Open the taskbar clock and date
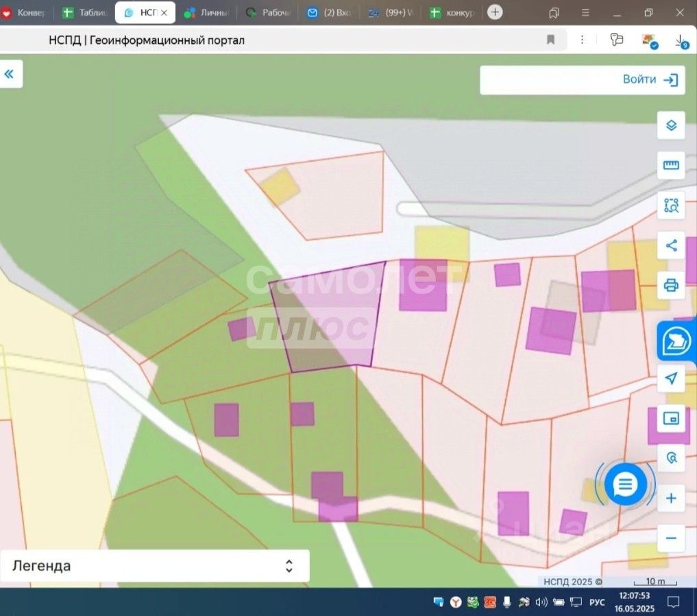Image resolution: width=697 pixels, height=616 pixels. point(635,602)
